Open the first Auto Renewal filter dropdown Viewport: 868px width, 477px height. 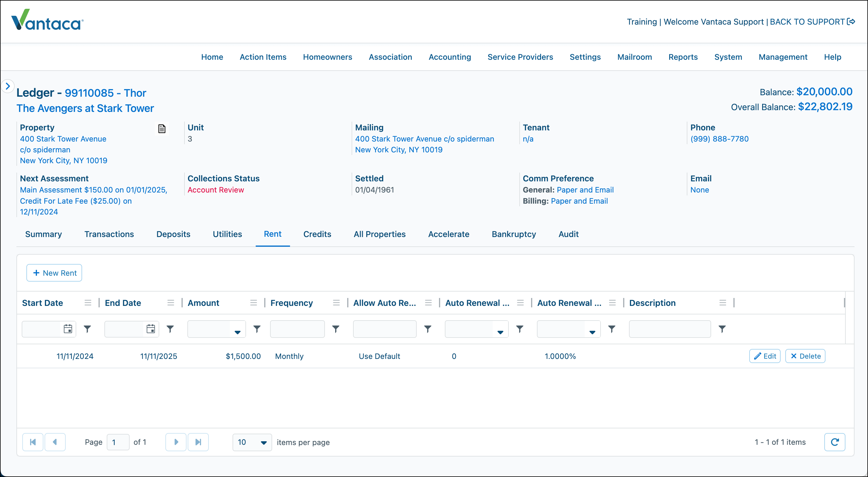pos(500,332)
